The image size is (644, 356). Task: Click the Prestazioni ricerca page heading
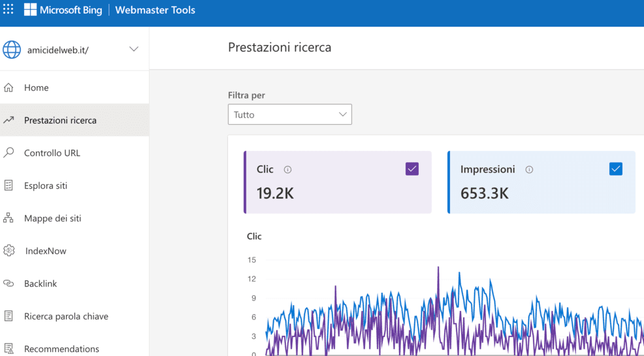tap(280, 47)
